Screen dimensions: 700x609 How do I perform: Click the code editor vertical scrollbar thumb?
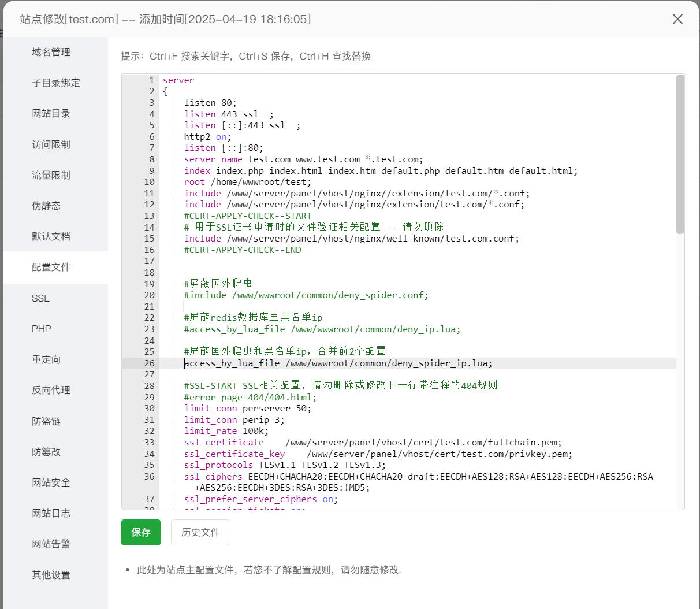point(680,154)
